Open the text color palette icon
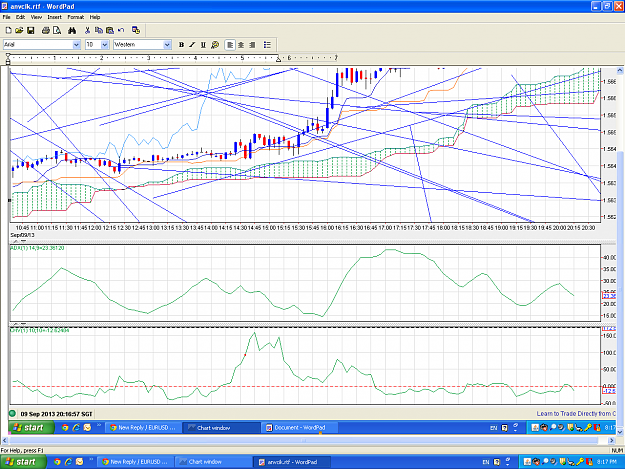The height and width of the screenshot is (469, 625). [x=215, y=45]
